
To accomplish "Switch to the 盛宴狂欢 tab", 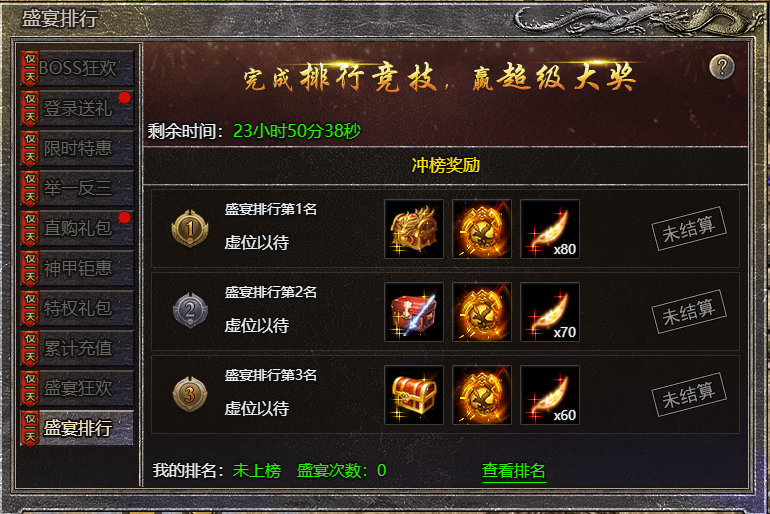I will click(77, 388).
